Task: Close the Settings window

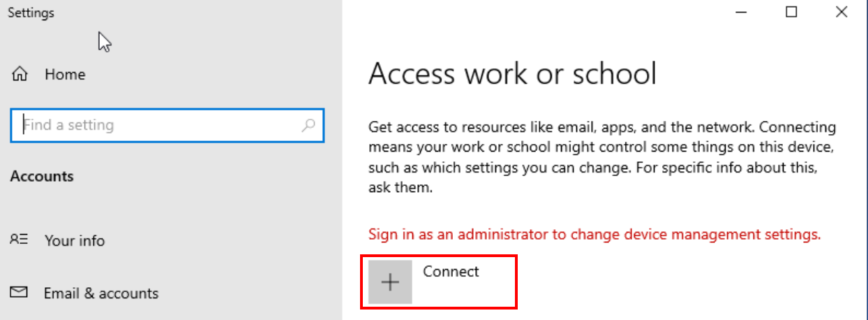Action: (841, 12)
